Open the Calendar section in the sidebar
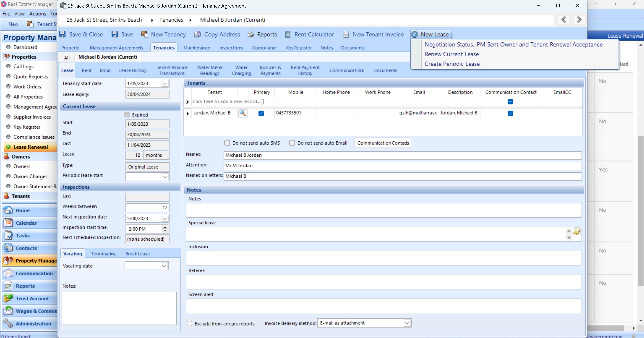644x338 pixels. pyautogui.click(x=26, y=223)
